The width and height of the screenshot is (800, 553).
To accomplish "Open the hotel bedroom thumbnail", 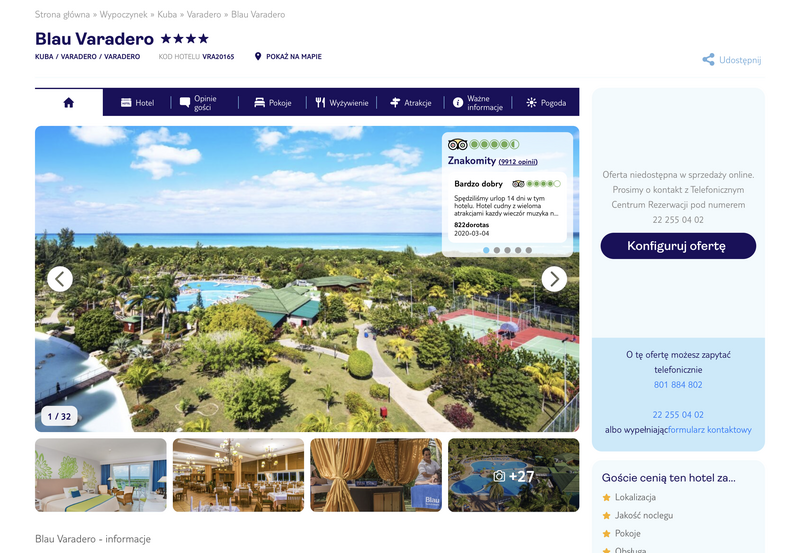I will click(101, 475).
